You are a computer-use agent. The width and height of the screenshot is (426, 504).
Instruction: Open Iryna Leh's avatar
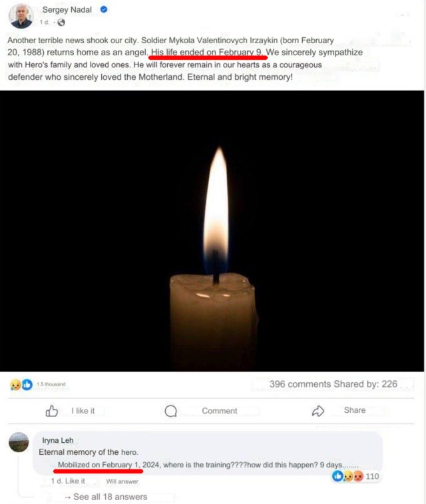[x=19, y=442]
